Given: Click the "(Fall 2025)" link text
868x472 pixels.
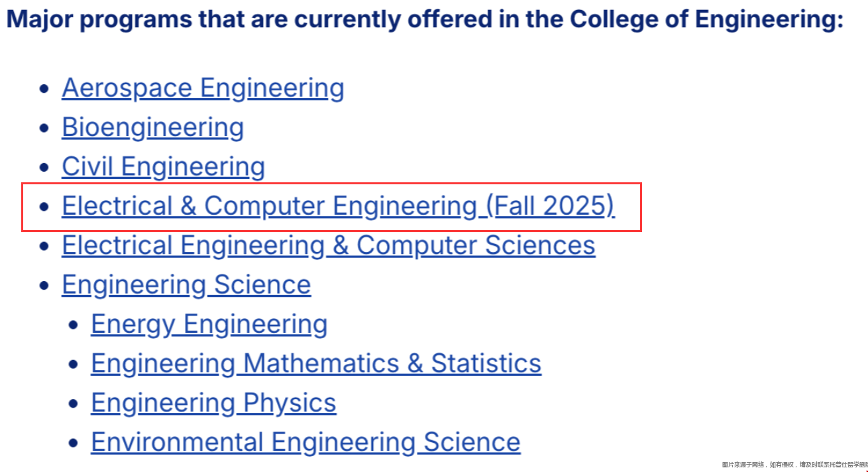Looking at the screenshot, I should [x=551, y=206].
